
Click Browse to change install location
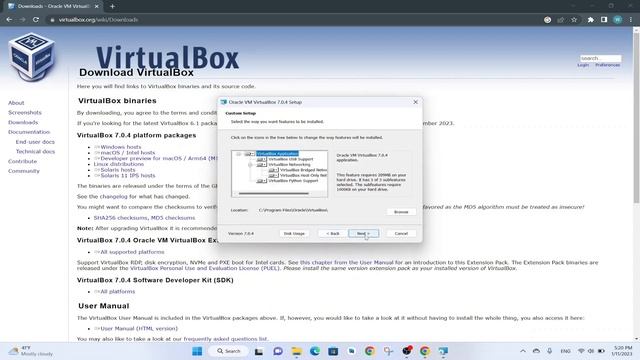pos(401,212)
